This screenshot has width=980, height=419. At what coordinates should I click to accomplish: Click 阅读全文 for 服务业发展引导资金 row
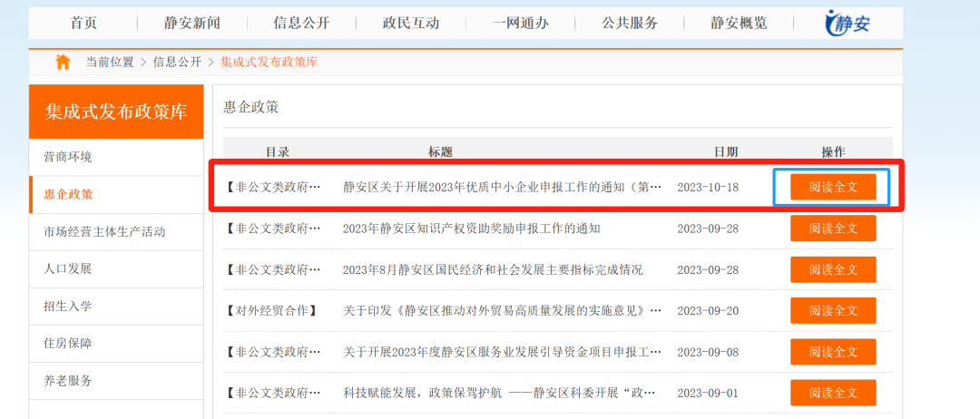(833, 352)
